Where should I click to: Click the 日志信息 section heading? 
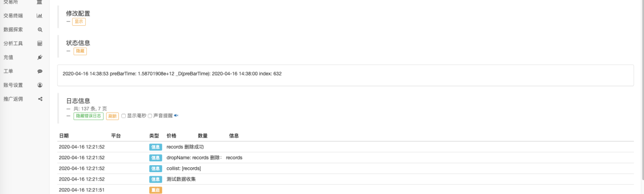[x=78, y=101]
